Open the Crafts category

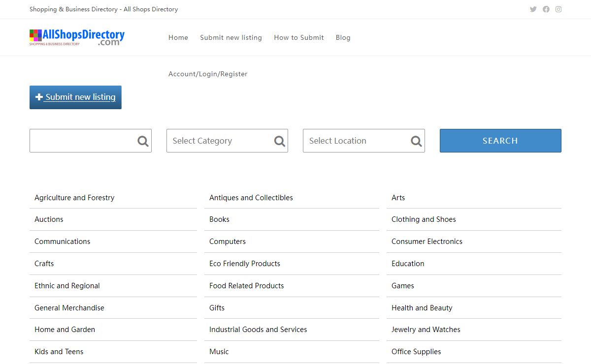click(x=44, y=264)
